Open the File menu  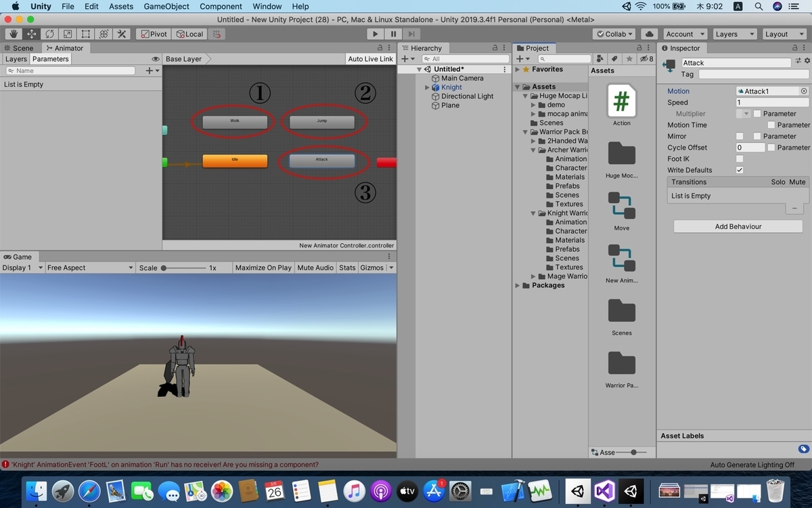68,6
